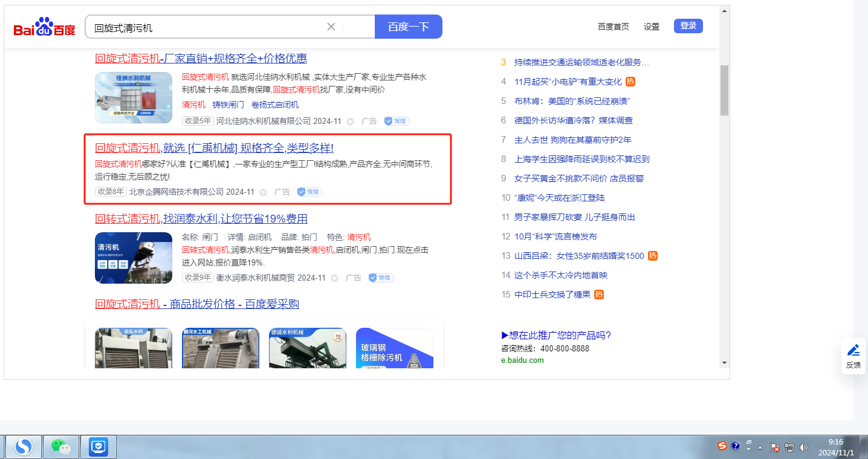
Task: Open the 设置 menu
Action: [652, 27]
